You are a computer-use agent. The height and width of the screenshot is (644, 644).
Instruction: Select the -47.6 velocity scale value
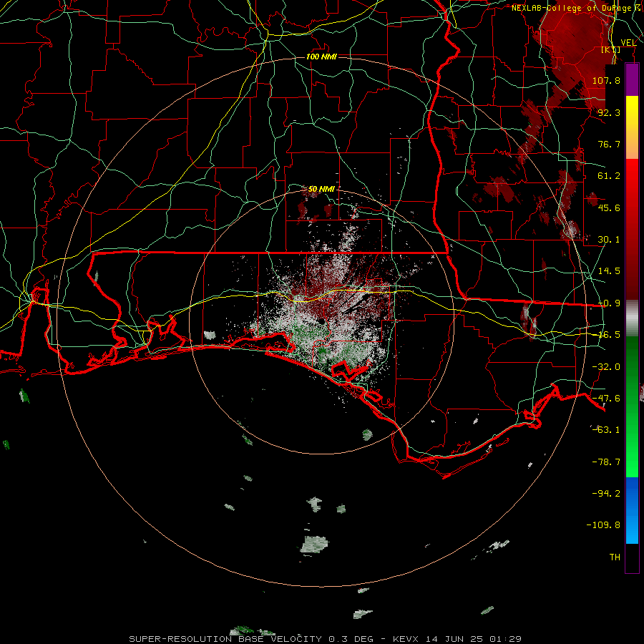click(606, 399)
